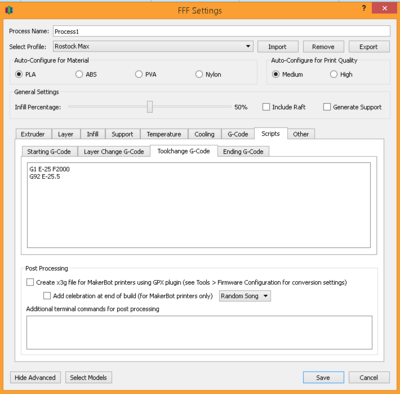Open the Ending G-Code sub-tab
Viewport: 400px width, 394px height.
(243, 151)
